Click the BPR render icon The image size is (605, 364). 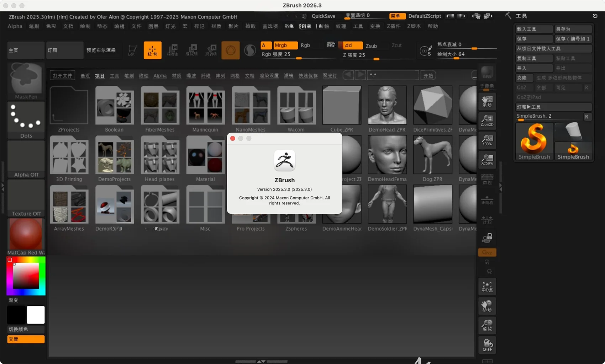(487, 73)
